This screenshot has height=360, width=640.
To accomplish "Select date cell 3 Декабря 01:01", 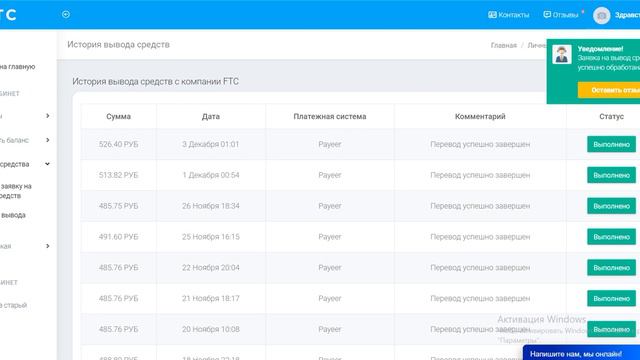I will point(211,144).
